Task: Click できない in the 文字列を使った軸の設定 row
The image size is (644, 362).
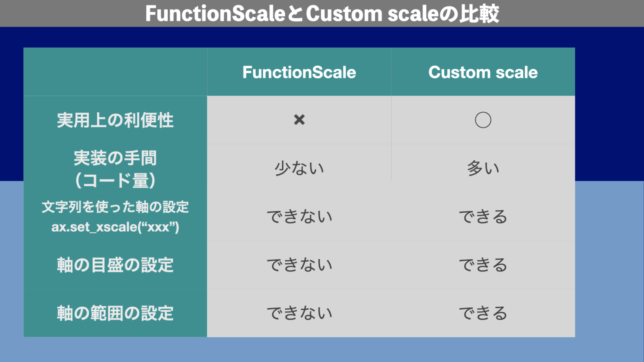Action: [x=299, y=217]
